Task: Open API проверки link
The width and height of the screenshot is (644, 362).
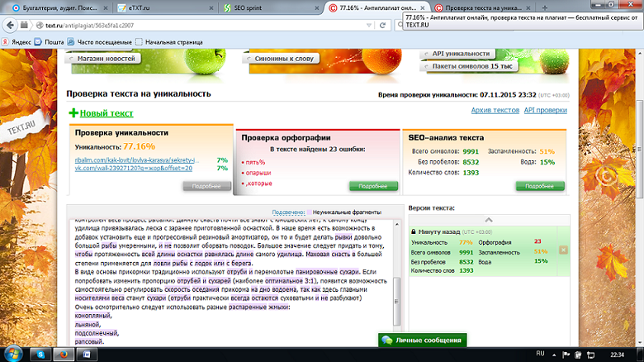Action: click(x=545, y=110)
